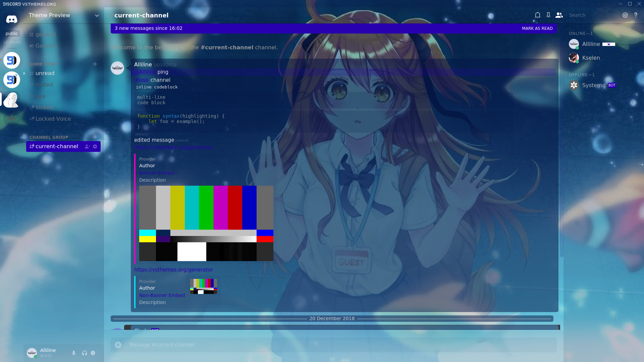The image size is (644, 362).
Task: Toggle headphones deafen in user panel
Action: tap(85, 353)
